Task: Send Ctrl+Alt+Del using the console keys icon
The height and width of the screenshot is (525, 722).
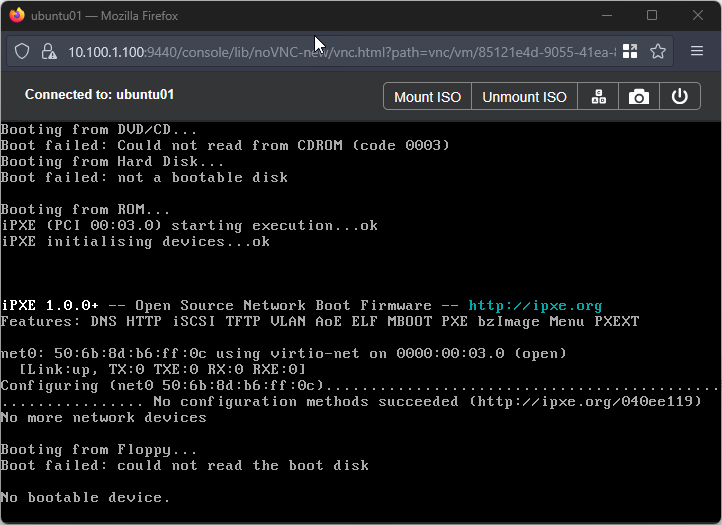Action: [x=599, y=96]
